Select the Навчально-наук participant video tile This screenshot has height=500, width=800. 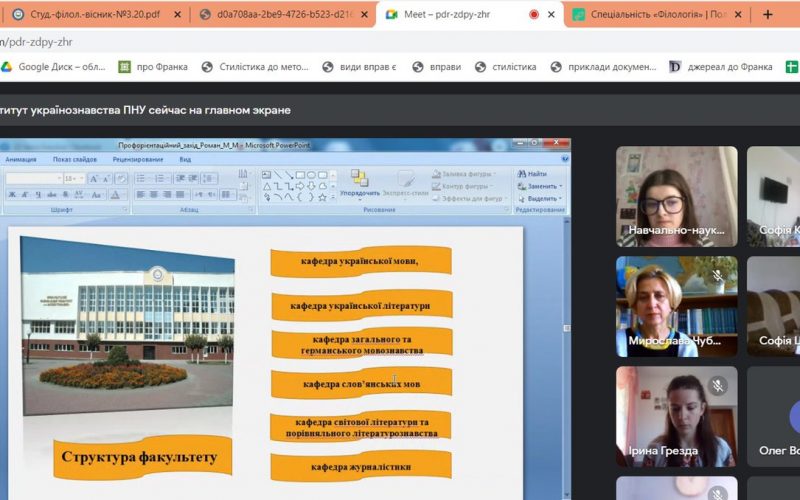pyautogui.click(x=676, y=195)
